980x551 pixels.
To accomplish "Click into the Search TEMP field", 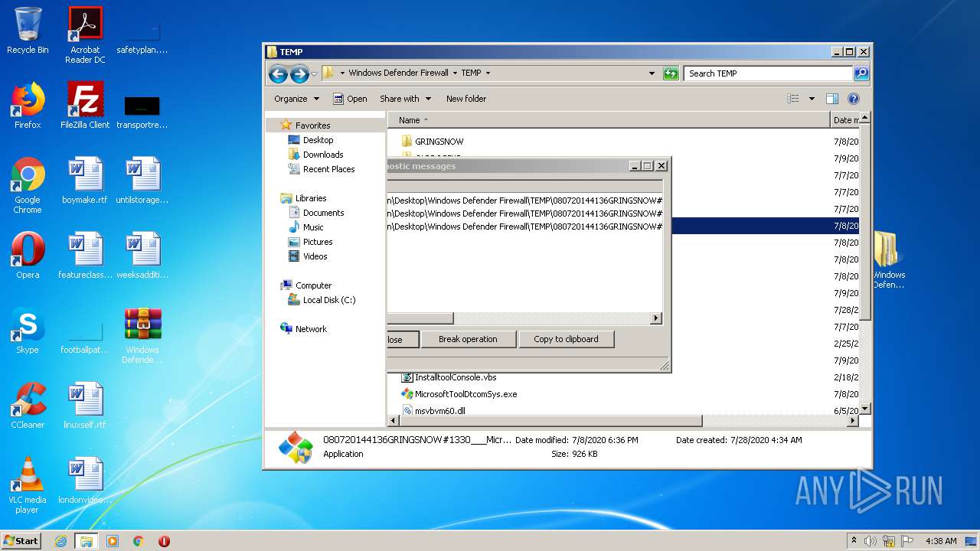I will 768,73.
